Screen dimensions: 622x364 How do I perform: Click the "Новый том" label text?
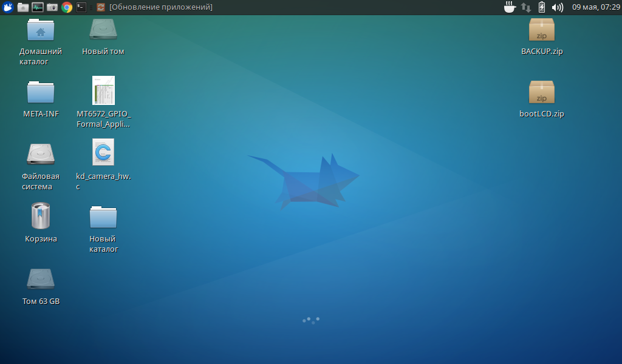103,51
